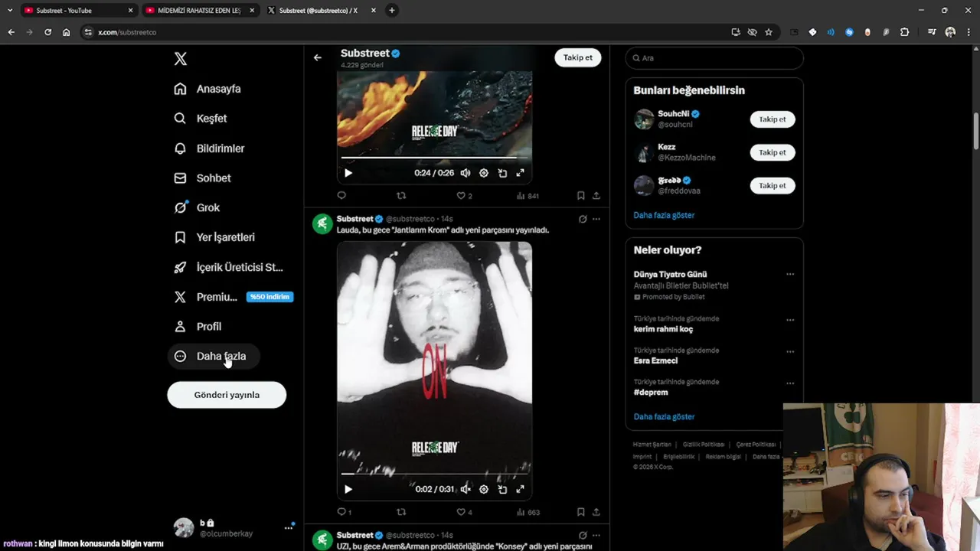Screen dimensions: 980x551
Task: Enter fullscreen on Lauda video
Action: (521, 489)
